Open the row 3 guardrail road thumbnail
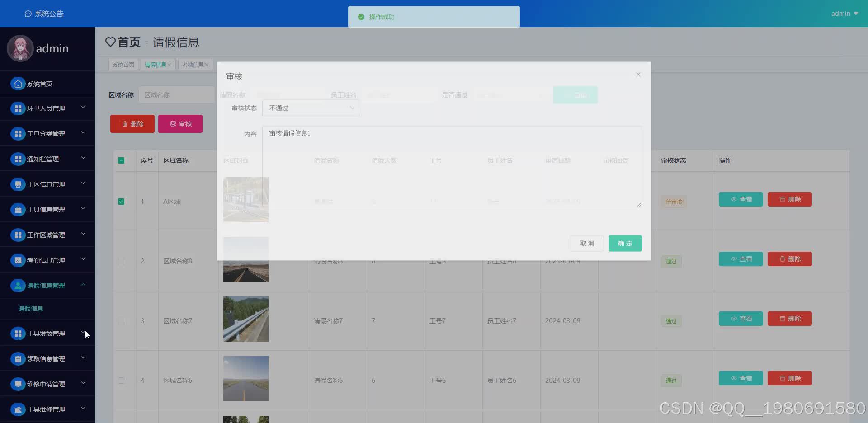Screen dimensions: 868x423 point(246,319)
